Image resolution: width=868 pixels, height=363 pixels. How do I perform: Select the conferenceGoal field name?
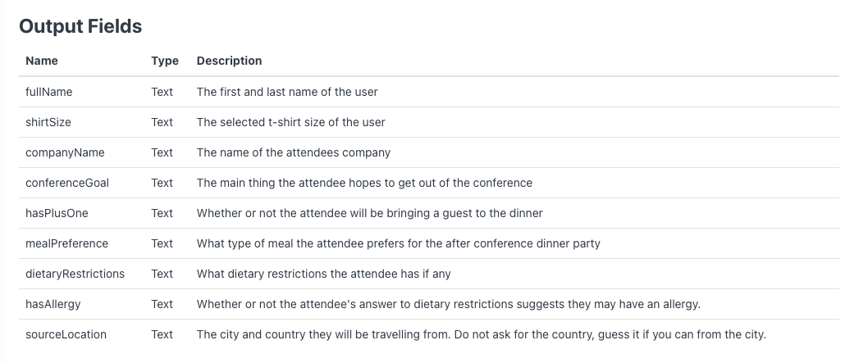(x=67, y=183)
